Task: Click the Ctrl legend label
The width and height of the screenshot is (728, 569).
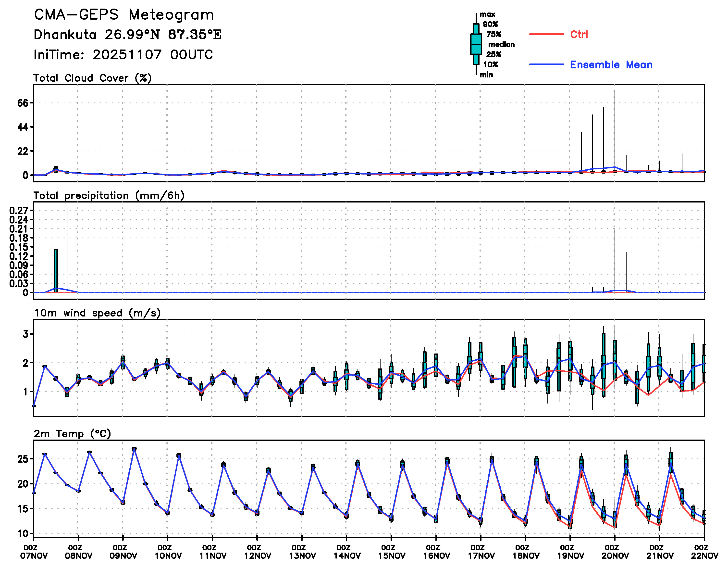Action: tap(579, 34)
